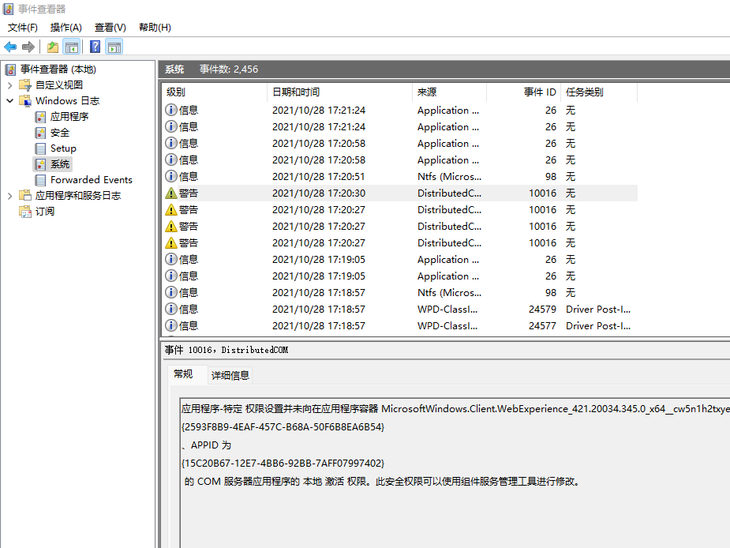Expand the 自定义视图 tree node
Viewport: 730px width, 548px height.
tap(10, 85)
